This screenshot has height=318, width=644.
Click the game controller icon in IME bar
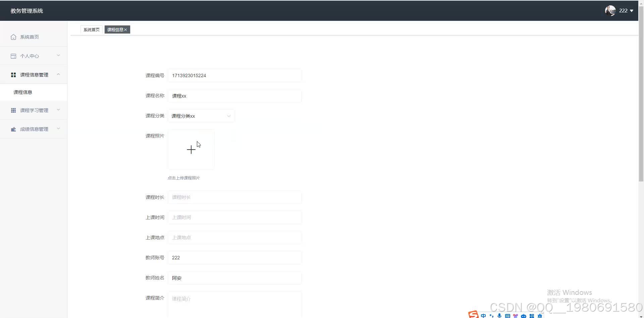tap(524, 316)
